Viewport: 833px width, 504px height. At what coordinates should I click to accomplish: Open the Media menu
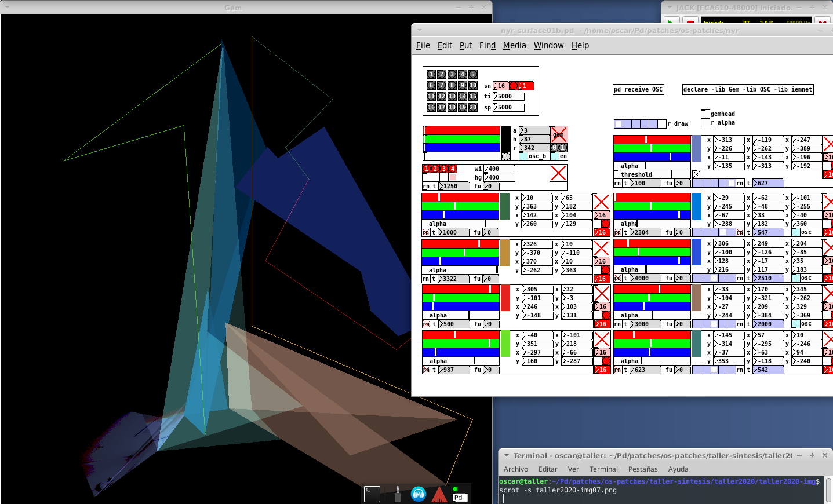click(514, 45)
